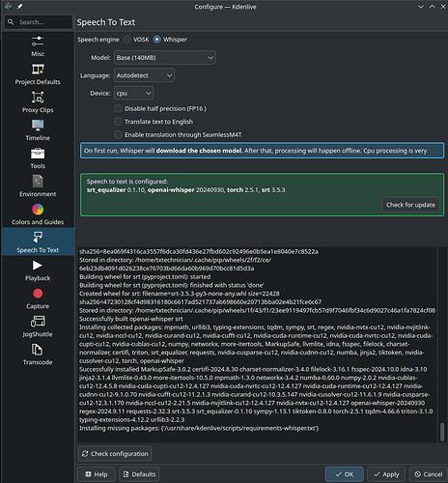Open the Capture settings red icon
Screen dimensions: 448x483
coord(38,294)
